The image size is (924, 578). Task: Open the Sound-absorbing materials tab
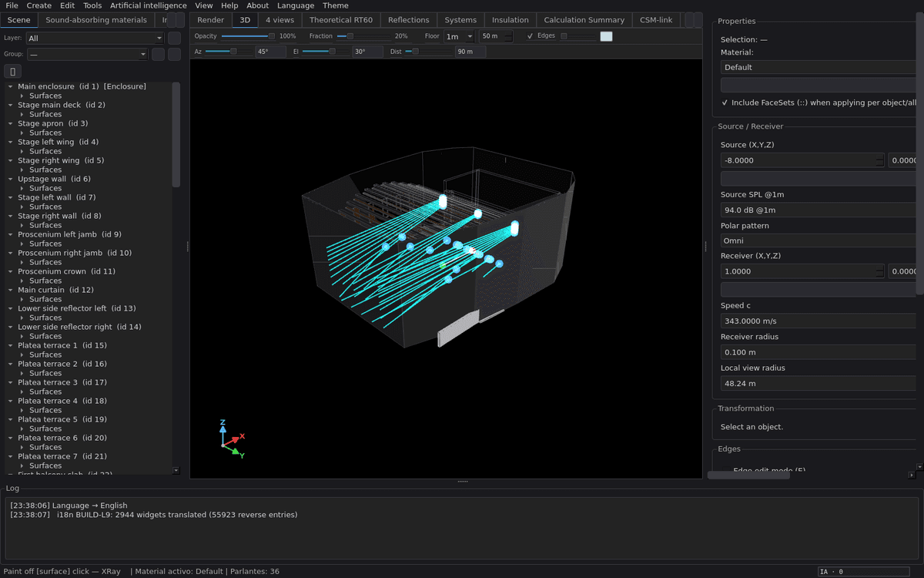coord(96,20)
